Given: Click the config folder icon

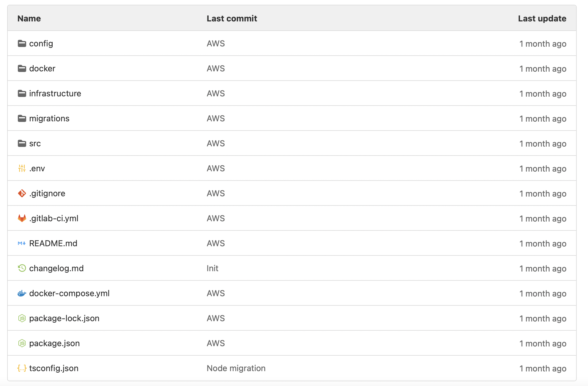Looking at the screenshot, I should (22, 43).
